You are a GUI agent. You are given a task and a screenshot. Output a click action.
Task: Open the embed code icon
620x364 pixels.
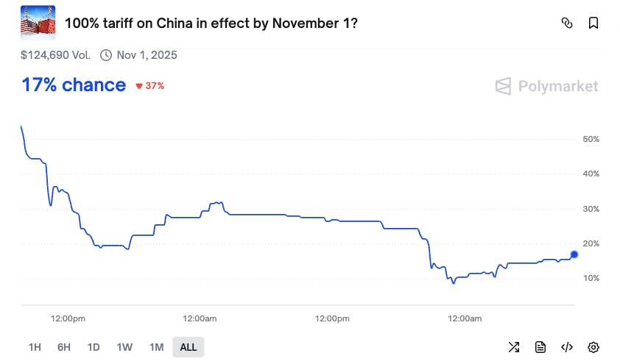click(567, 347)
